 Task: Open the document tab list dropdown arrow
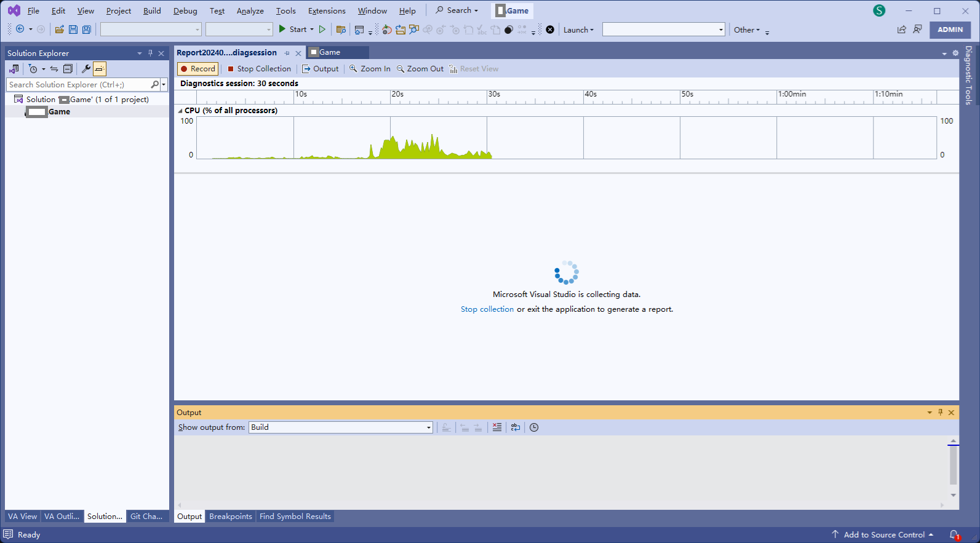944,54
